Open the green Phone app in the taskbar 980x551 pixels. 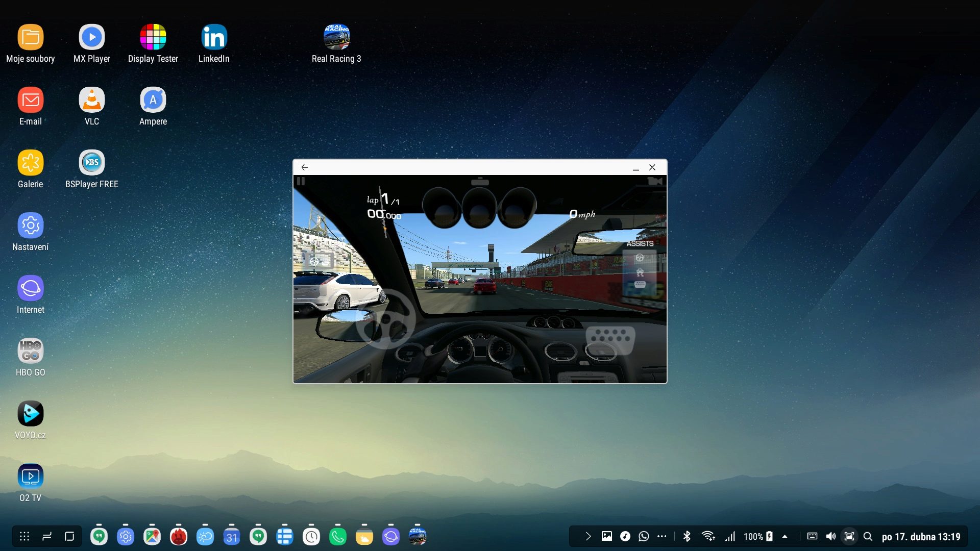pyautogui.click(x=338, y=536)
